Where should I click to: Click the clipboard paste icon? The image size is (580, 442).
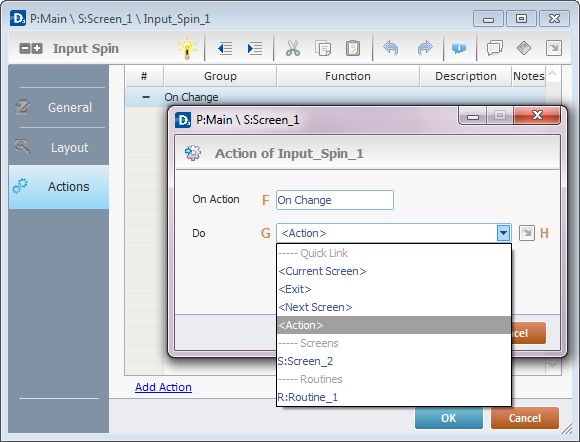point(353,48)
